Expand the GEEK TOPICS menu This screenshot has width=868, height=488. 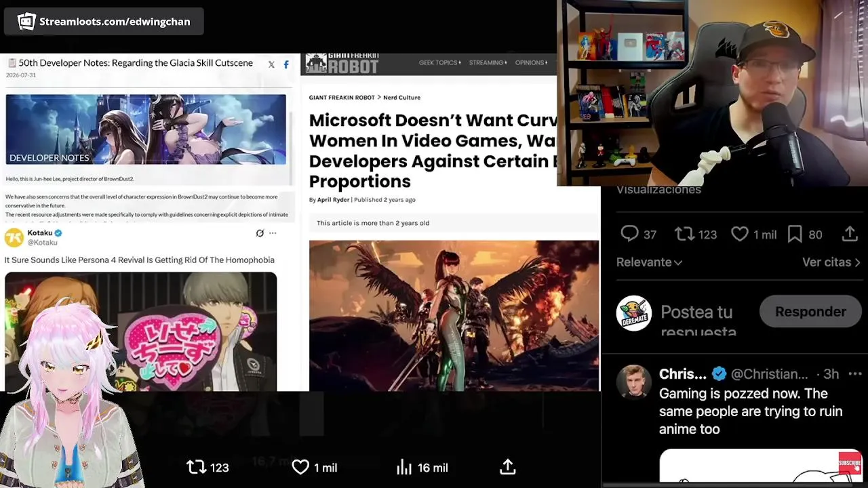(439, 63)
